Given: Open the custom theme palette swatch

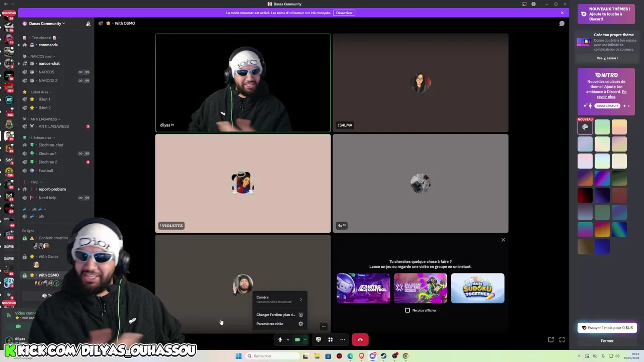Looking at the screenshot, I should tap(585, 127).
